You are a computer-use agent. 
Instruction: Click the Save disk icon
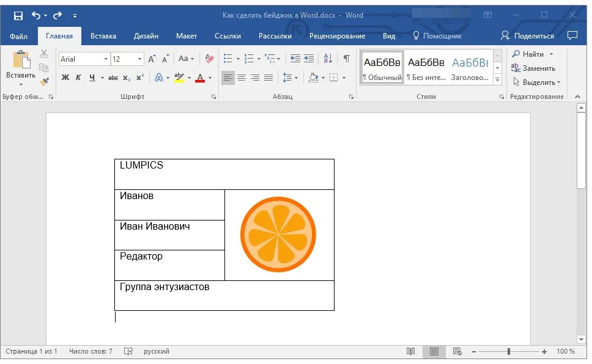coord(18,15)
